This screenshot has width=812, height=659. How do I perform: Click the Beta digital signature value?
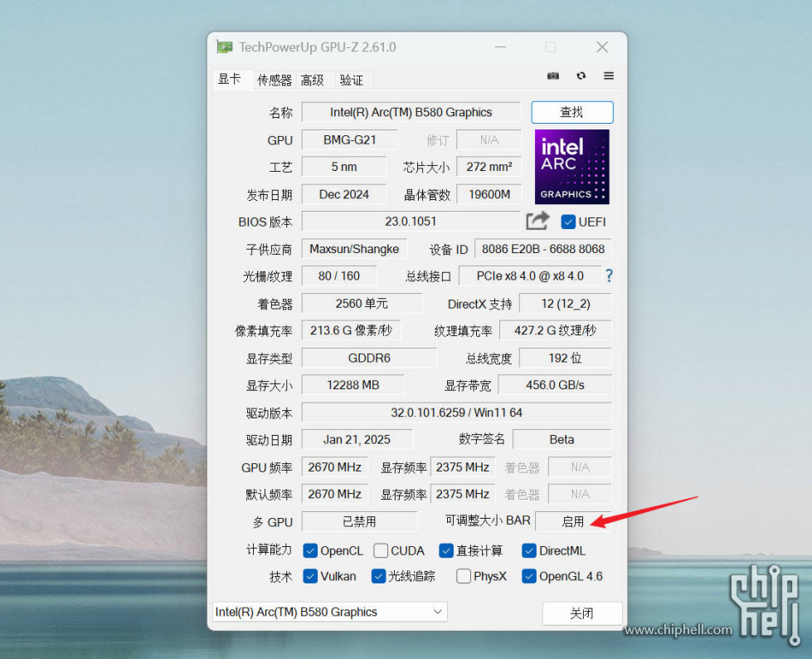[x=562, y=439]
